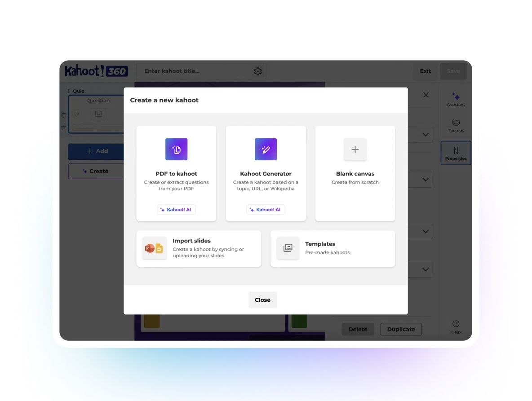The image size is (532, 401).
Task: Select the Question slide thumbnail
Action: click(96, 114)
